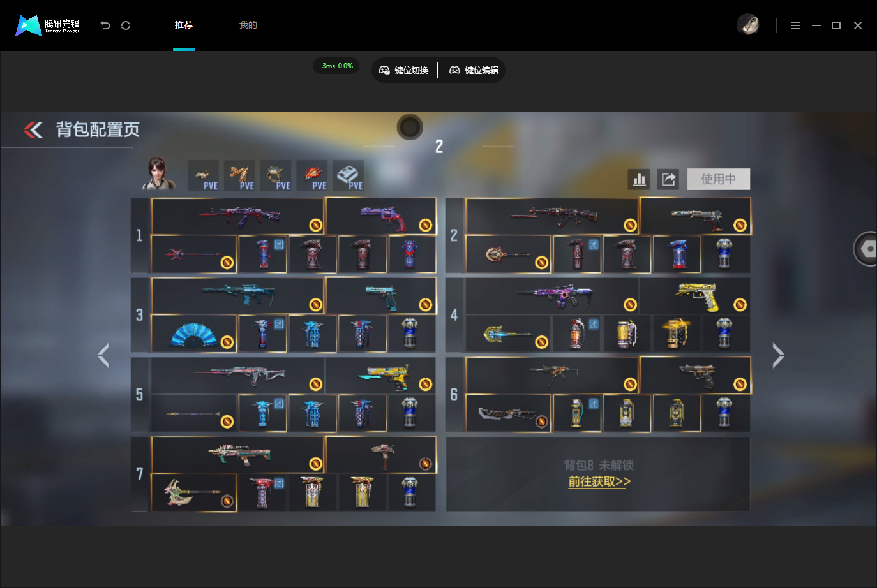This screenshot has width=877, height=588.
Task: Open the statistics bar chart icon
Action: coord(639,179)
